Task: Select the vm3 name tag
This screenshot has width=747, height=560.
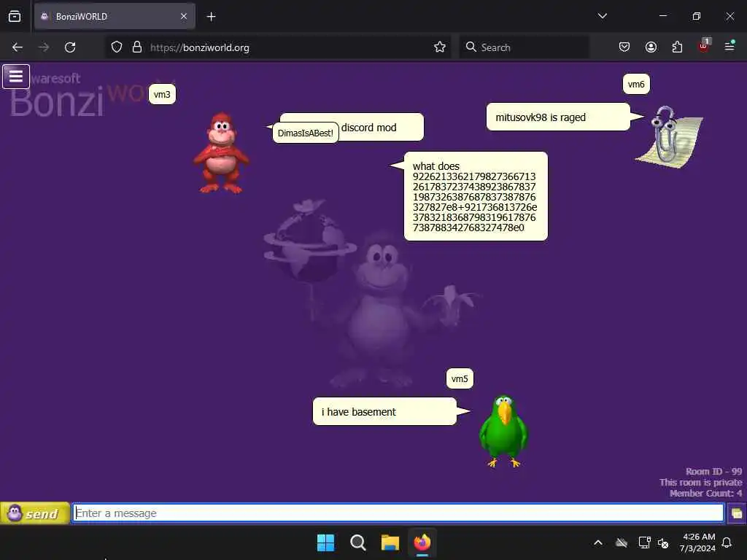Action: coord(162,94)
